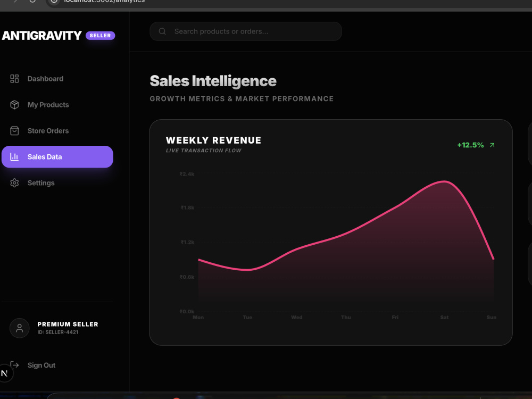Click the +12.5% growth indicator
The height and width of the screenshot is (399, 532).
tap(471, 145)
